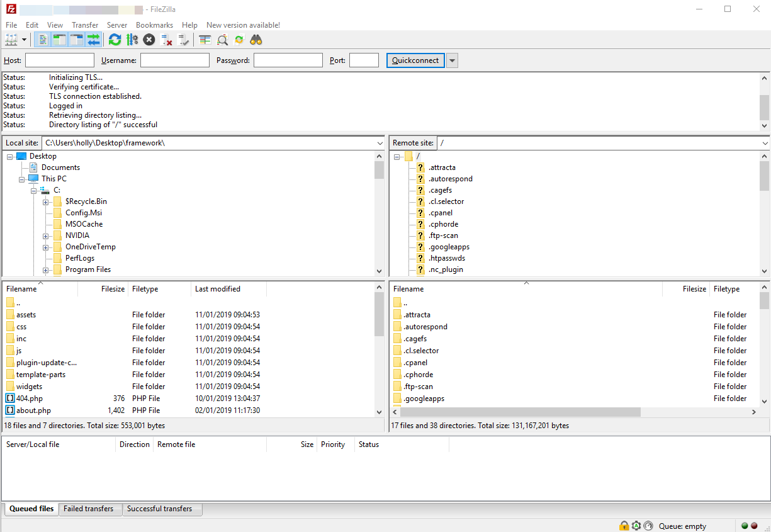Click inside the Host input field
Viewport: 771px width, 532px height.
pyautogui.click(x=60, y=60)
